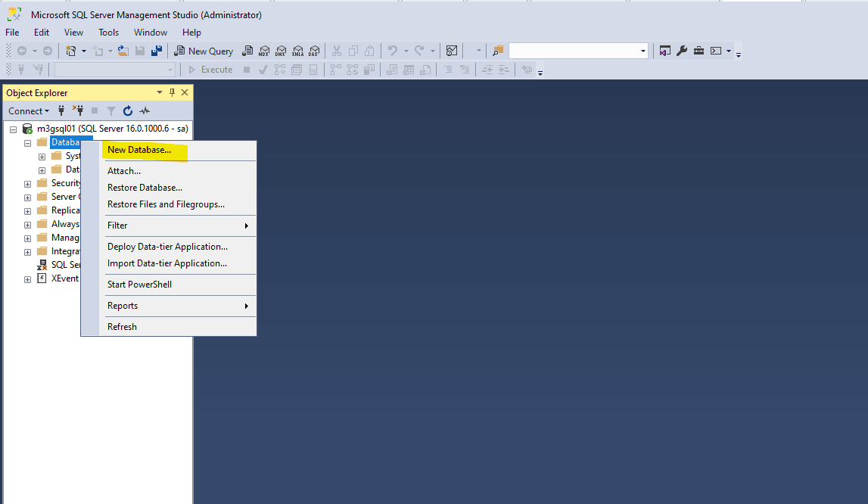Expand the System Databases folder node
The height and width of the screenshot is (504, 868).
point(42,157)
